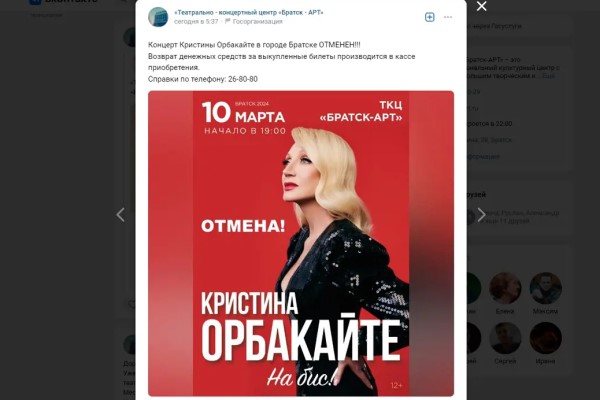Screen dimensions: 600x400
Task: Open the friends section heading in sidebar
Action: click(476, 194)
